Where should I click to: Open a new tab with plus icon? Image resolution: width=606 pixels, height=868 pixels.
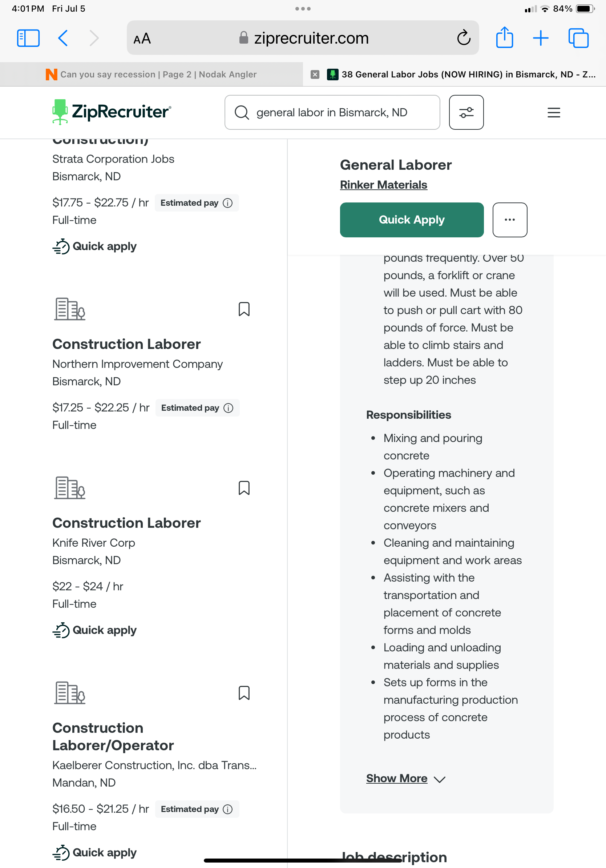(541, 38)
